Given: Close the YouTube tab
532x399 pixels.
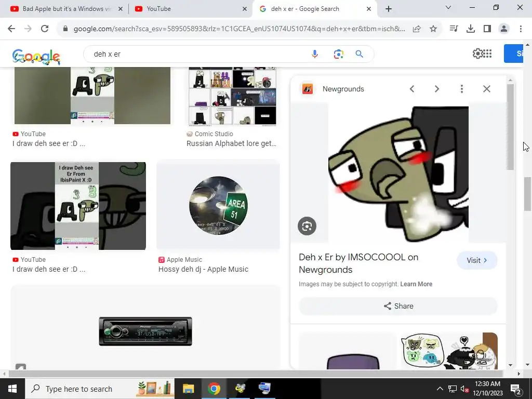Looking at the screenshot, I should [245, 9].
